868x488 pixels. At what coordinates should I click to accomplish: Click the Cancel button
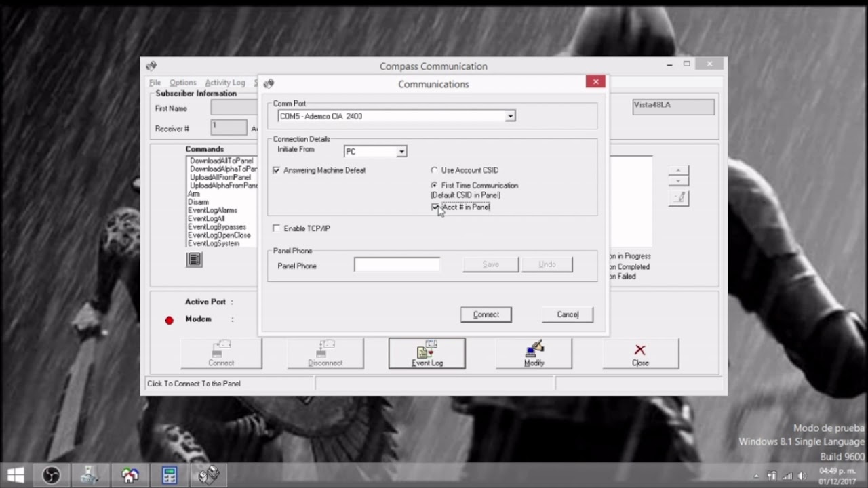click(x=568, y=314)
